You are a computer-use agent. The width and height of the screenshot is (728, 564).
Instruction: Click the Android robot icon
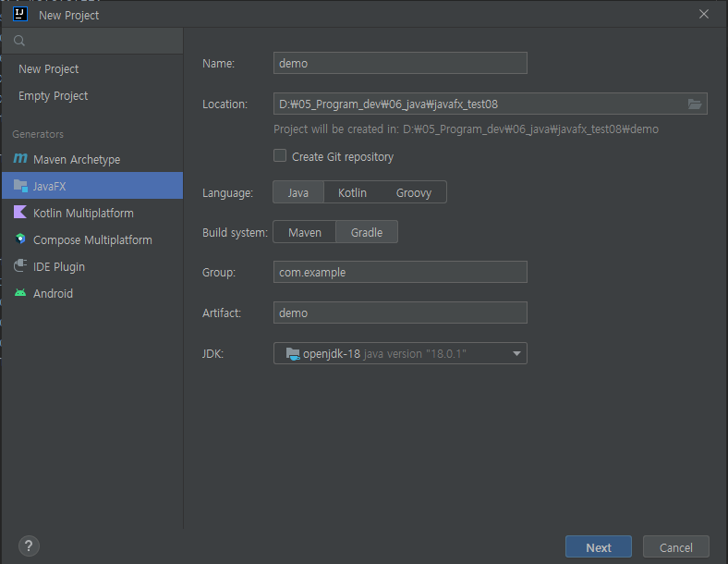click(20, 293)
